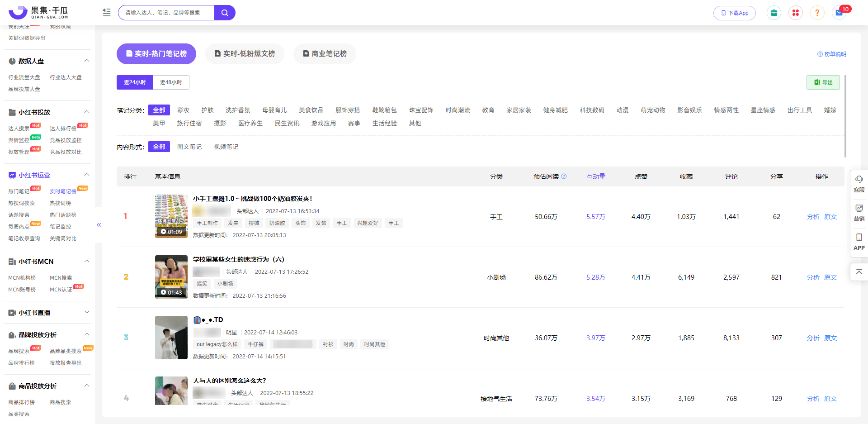Screen dimensions: 868x424
Task: Filter notes by 彩妆 category
Action: tap(183, 110)
